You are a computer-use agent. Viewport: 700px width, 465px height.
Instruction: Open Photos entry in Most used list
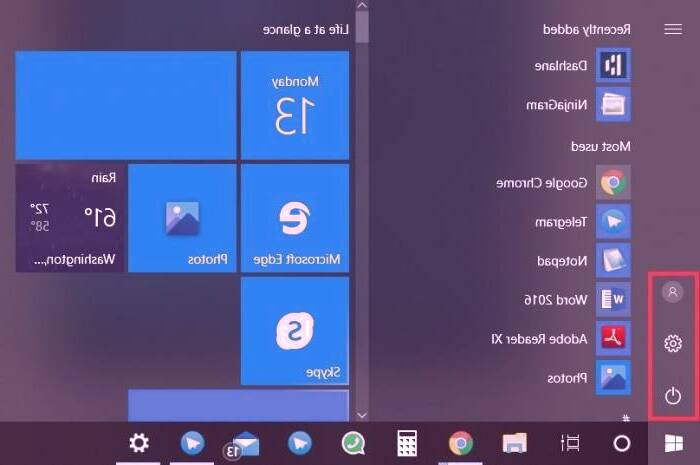[589, 378]
